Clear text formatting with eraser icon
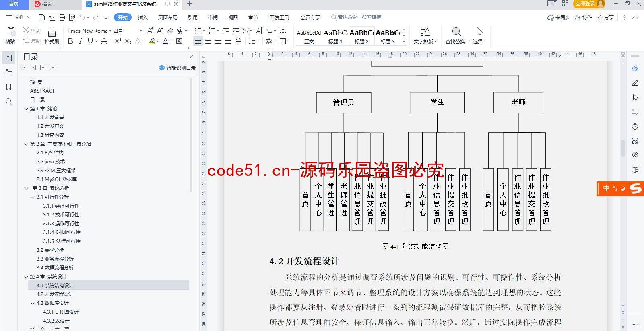 170,31
